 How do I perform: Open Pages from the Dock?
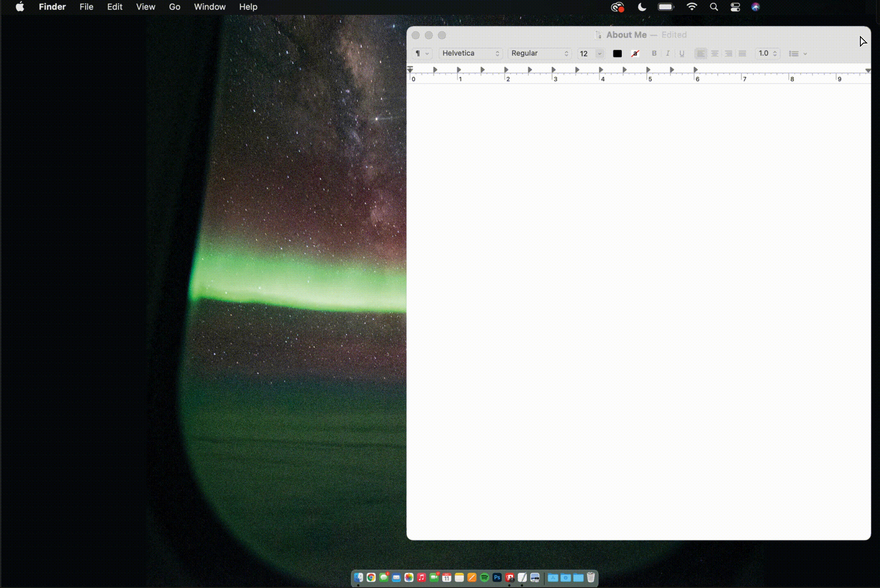472,577
